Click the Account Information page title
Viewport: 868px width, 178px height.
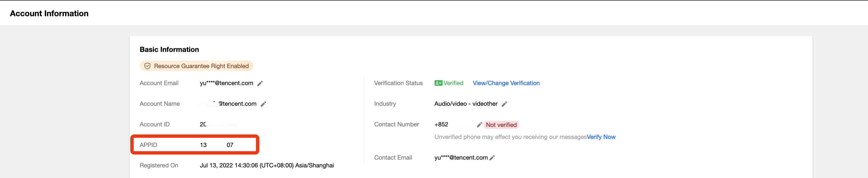(x=49, y=13)
